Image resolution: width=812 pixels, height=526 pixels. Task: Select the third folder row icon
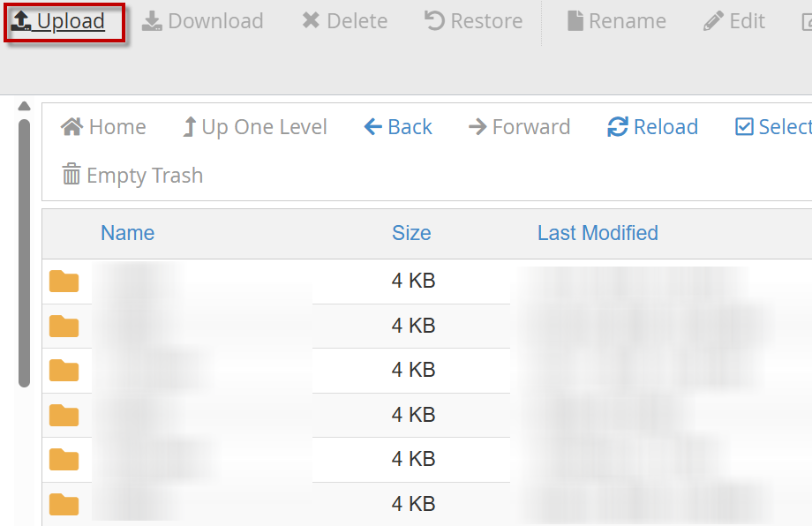click(x=64, y=371)
